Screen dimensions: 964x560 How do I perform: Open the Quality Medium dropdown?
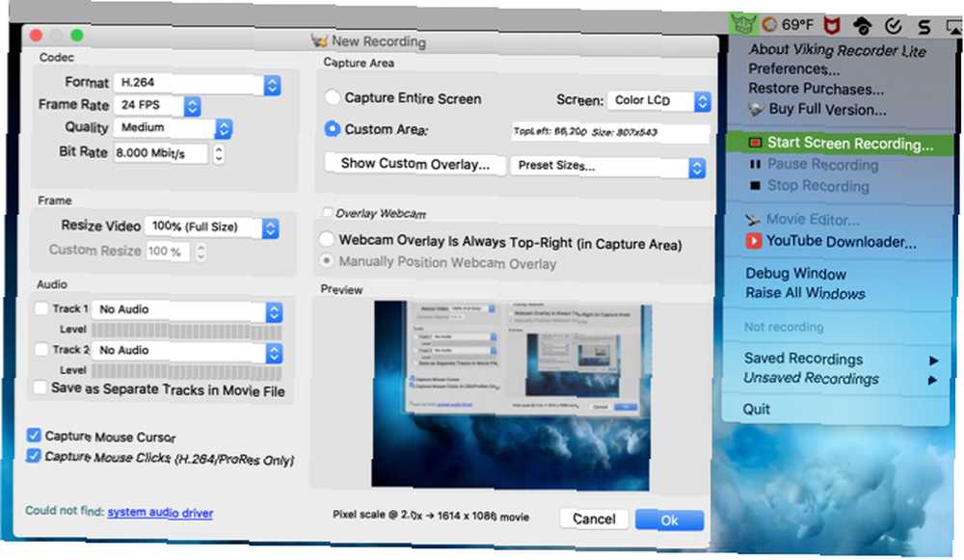(x=173, y=128)
